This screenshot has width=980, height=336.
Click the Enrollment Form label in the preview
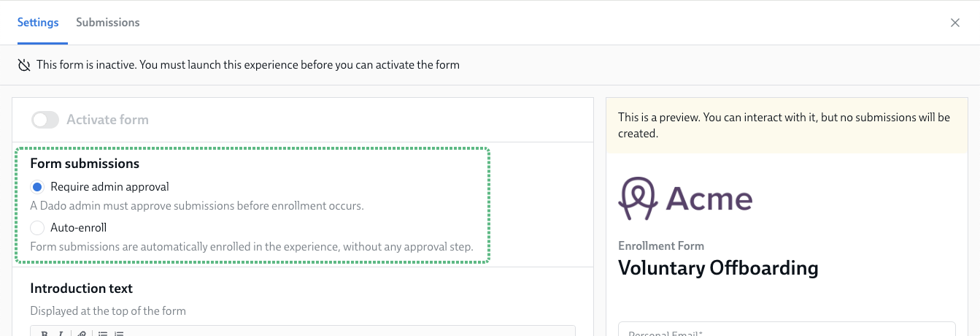click(661, 246)
